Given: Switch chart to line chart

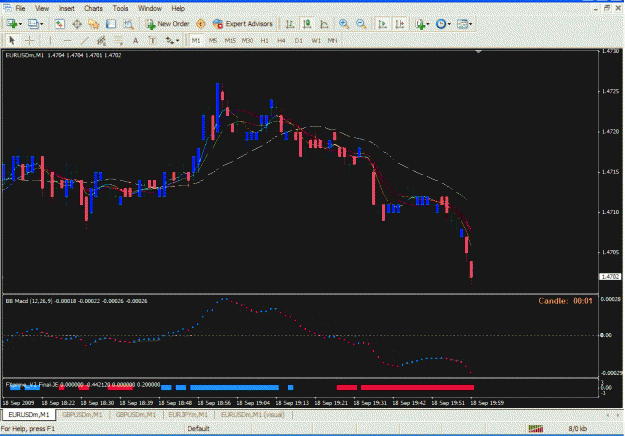Looking at the screenshot, I should tap(324, 24).
